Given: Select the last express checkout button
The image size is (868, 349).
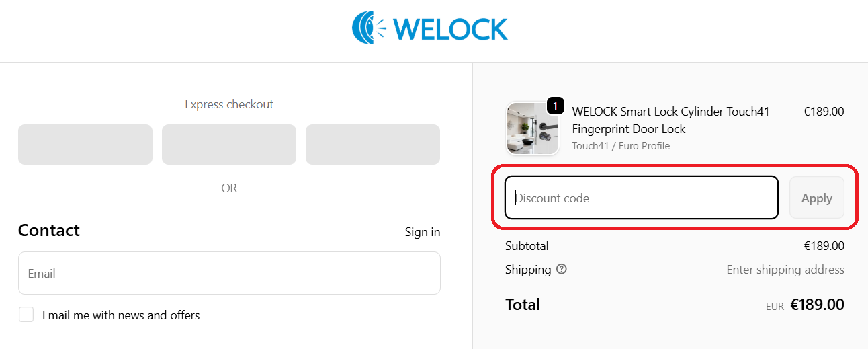Looking at the screenshot, I should 373,145.
